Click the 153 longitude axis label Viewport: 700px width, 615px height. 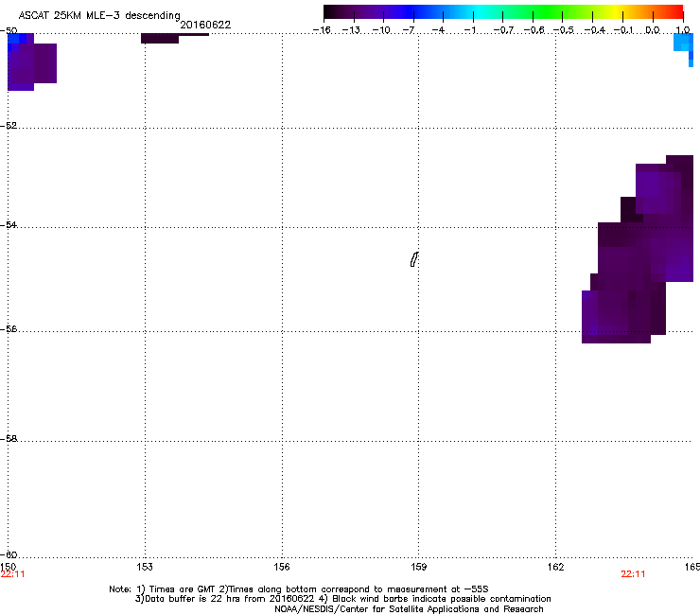pos(145,567)
